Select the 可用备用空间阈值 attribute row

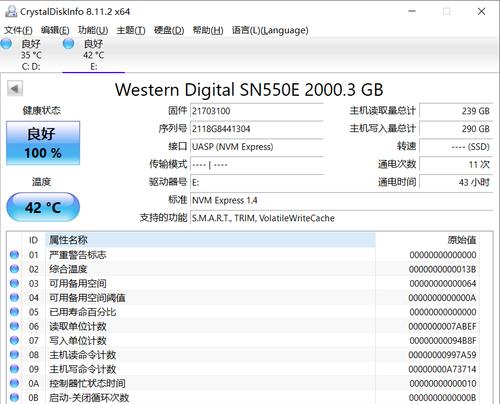click(x=243, y=298)
